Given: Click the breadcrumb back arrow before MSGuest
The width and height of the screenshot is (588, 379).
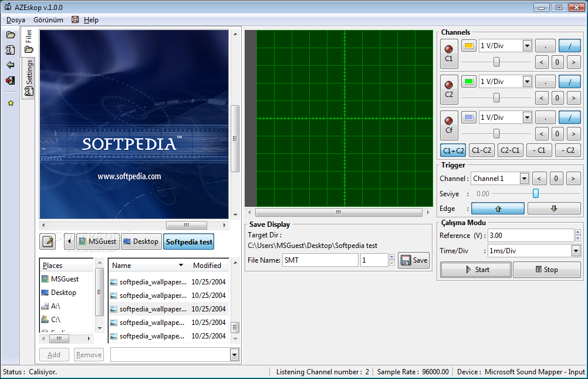Looking at the screenshot, I should tap(69, 242).
